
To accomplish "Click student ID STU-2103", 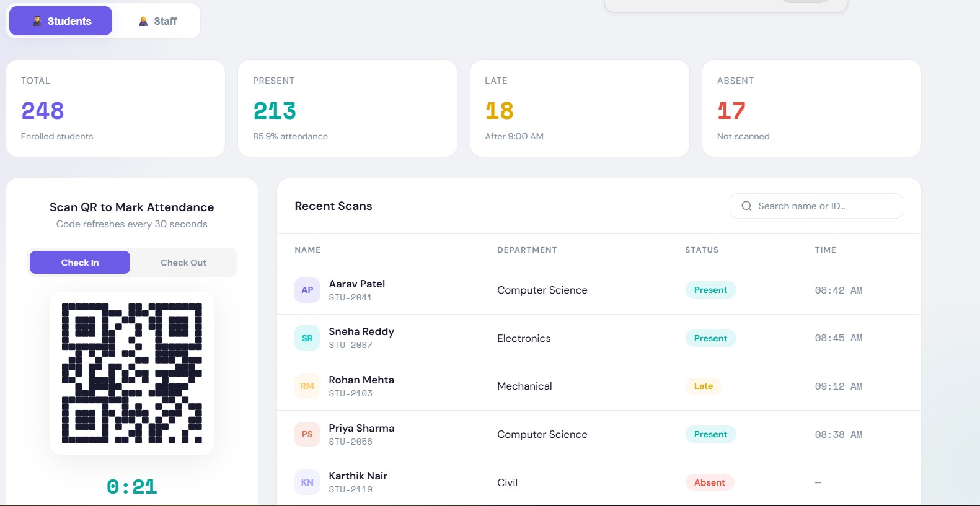I will point(350,393).
